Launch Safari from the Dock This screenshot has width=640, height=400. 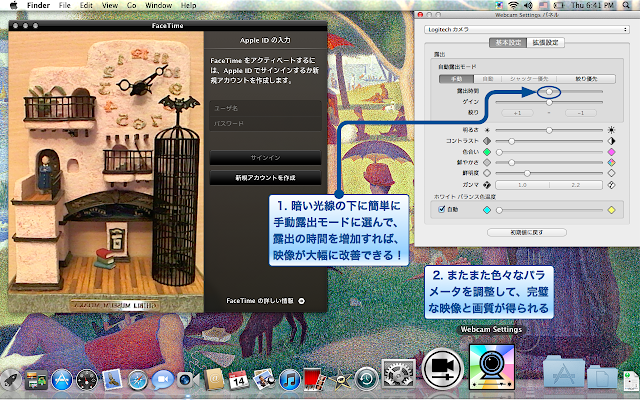coord(138,380)
